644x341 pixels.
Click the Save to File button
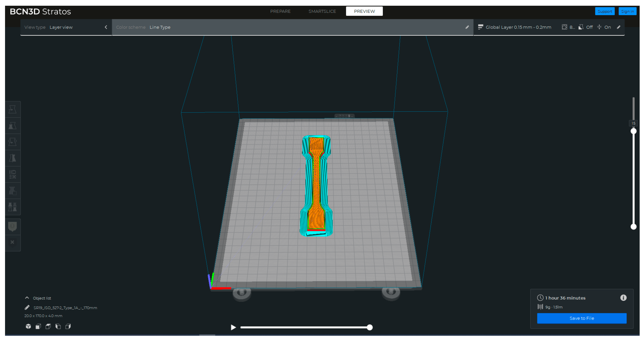582,318
